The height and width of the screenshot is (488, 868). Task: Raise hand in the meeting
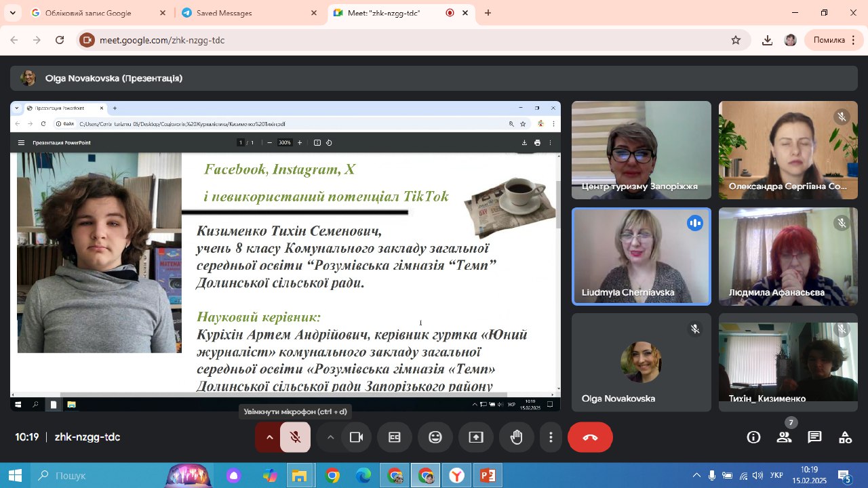pyautogui.click(x=517, y=437)
